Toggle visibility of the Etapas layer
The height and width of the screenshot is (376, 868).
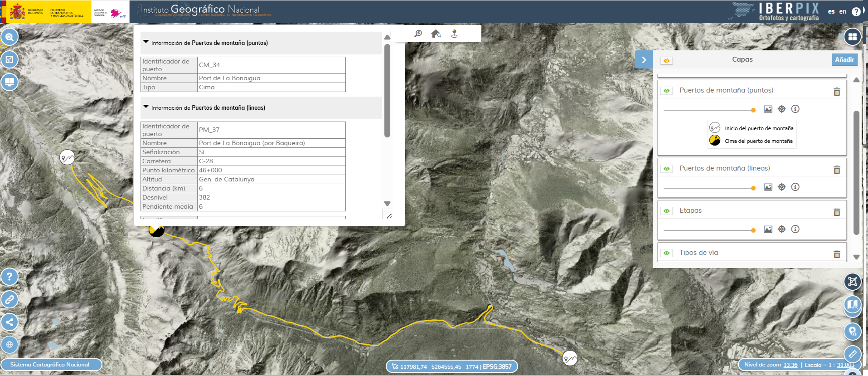click(666, 211)
